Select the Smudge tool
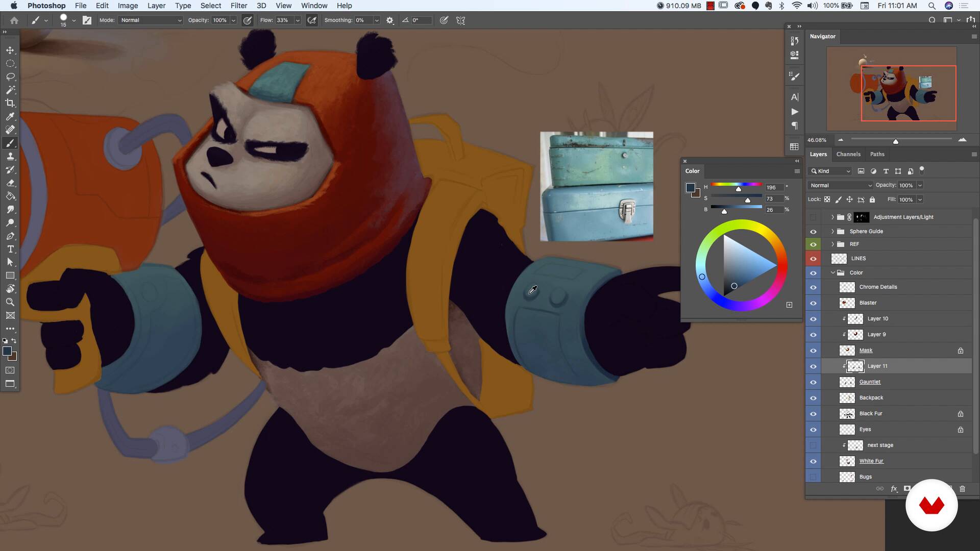The image size is (980, 551). [x=10, y=209]
